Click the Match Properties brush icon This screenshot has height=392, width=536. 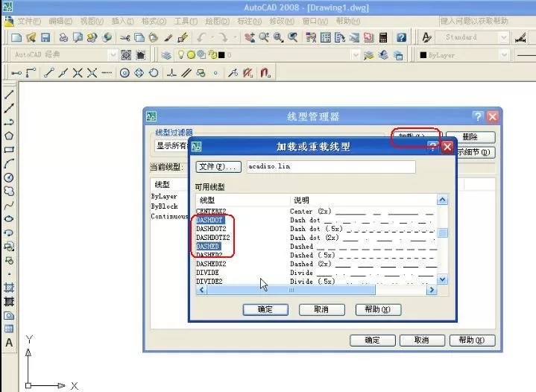(168, 37)
